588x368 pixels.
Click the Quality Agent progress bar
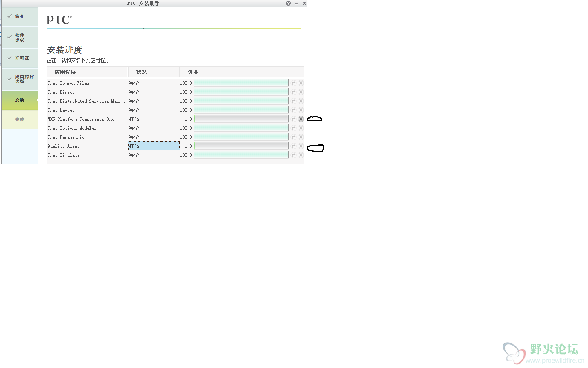tap(241, 146)
